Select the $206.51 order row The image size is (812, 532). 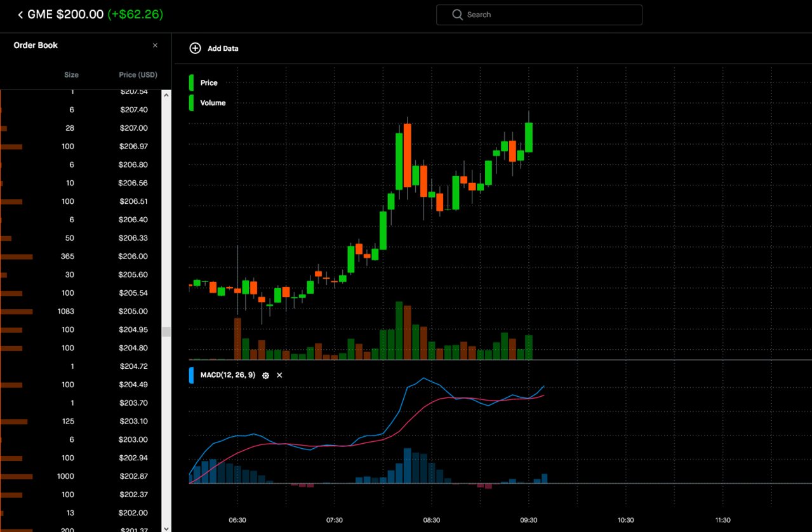tap(81, 202)
